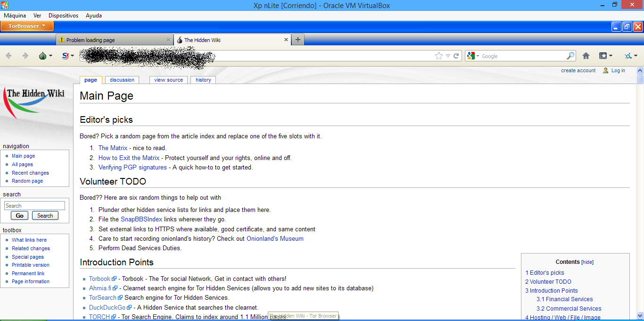Jump to 3.1 Financial Services in Contents
The height and width of the screenshot is (321, 644).
(x=565, y=299)
